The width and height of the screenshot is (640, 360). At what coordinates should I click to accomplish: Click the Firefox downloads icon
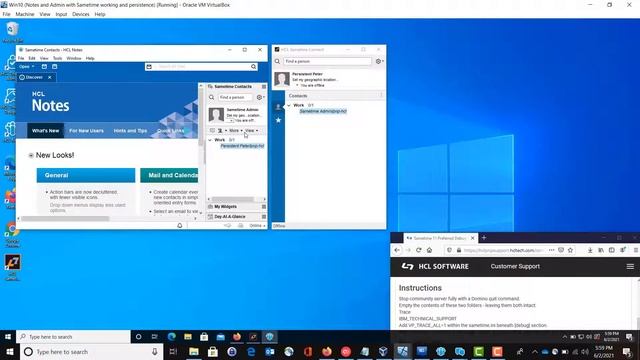click(590, 250)
